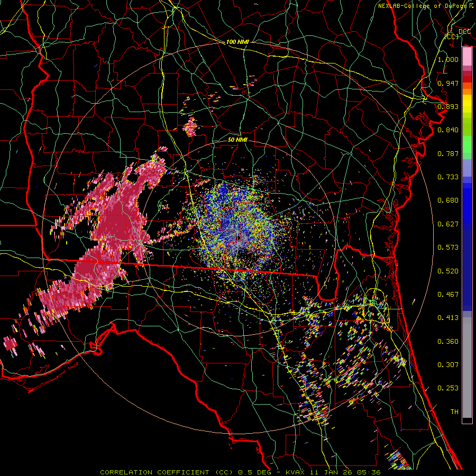
Task: Select the 1.000 legend value
Action: tap(448, 59)
